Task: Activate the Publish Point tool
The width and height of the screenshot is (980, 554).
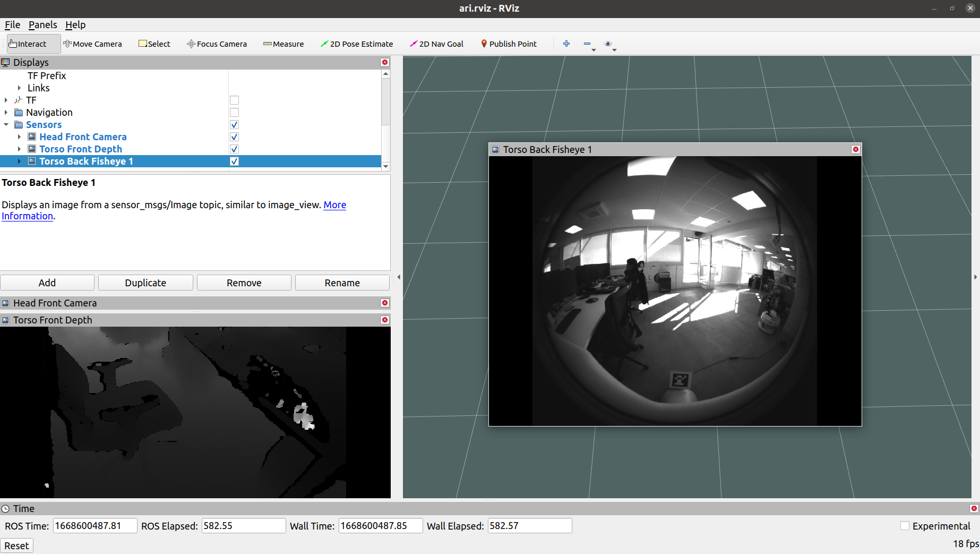Action: click(x=509, y=44)
